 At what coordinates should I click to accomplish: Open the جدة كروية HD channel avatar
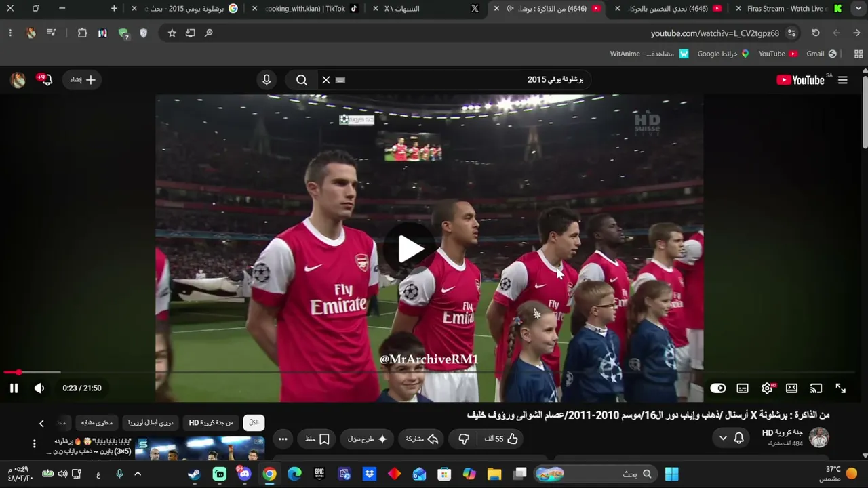819,438
